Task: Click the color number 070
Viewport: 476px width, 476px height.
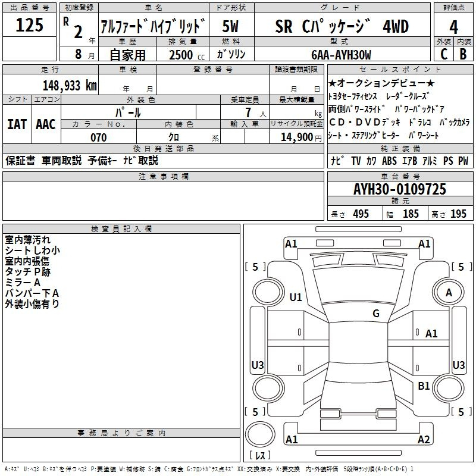Action: click(x=99, y=137)
